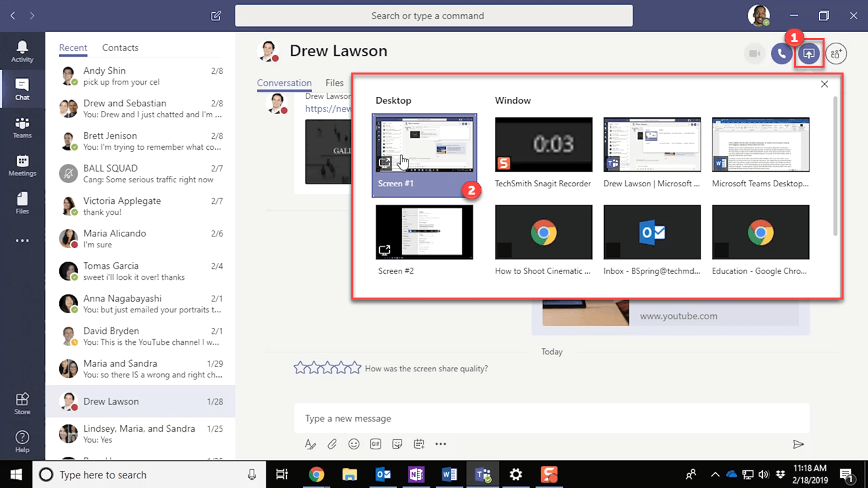The image size is (868, 488).
Task: Switch to the Contacts tab
Action: click(120, 47)
